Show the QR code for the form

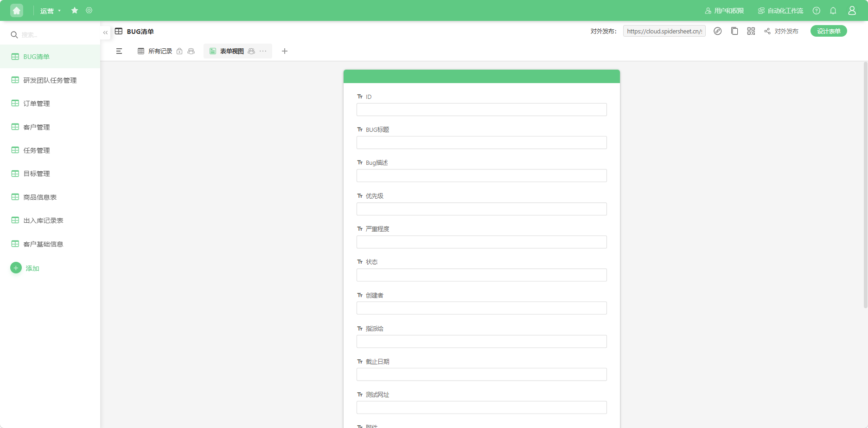(751, 31)
